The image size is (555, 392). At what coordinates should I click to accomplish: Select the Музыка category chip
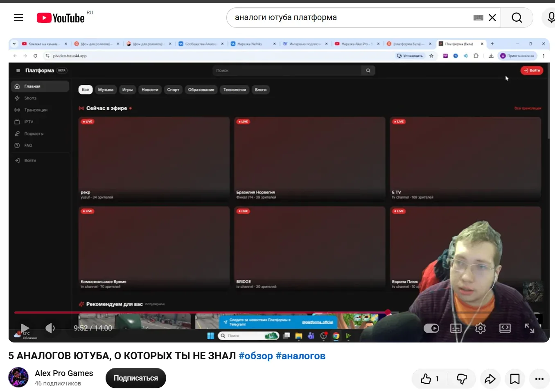coord(106,90)
